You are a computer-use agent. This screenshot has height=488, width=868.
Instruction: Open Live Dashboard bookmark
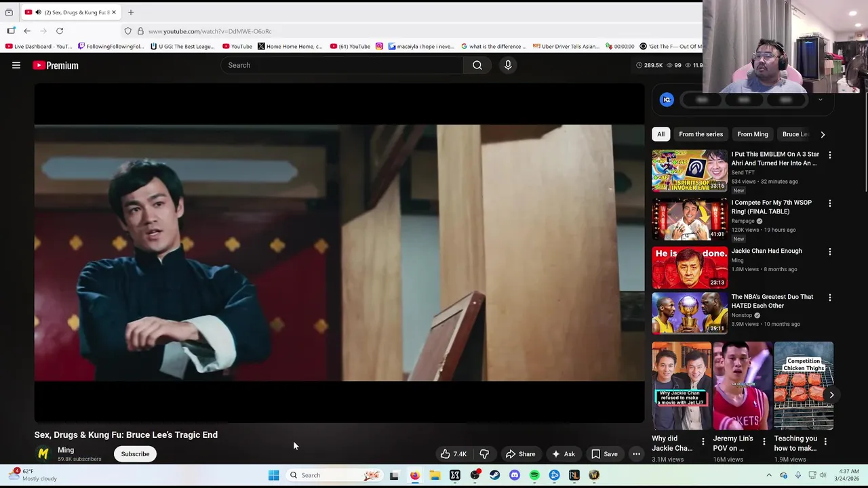39,46
